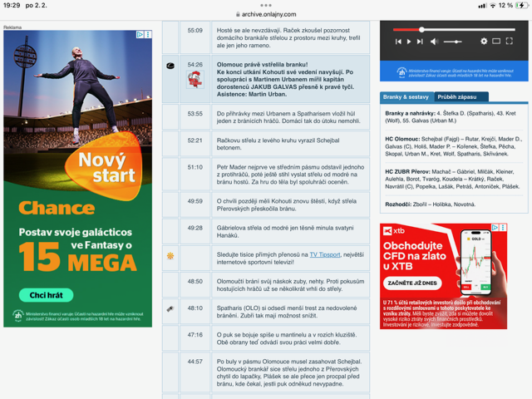Click the goal puck icon at 54:26

point(170,65)
